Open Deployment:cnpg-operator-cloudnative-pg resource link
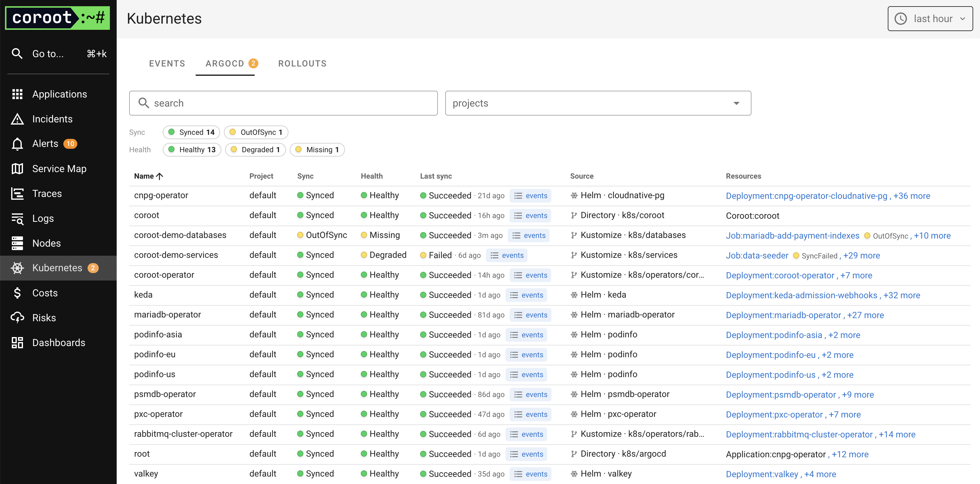The width and height of the screenshot is (980, 484). (806, 196)
